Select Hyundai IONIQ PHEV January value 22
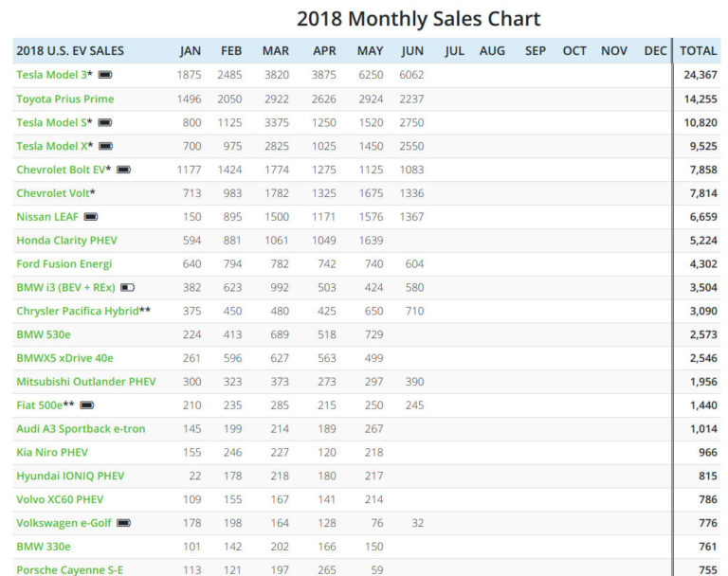Viewport: 728px width, 576px height. 195,477
